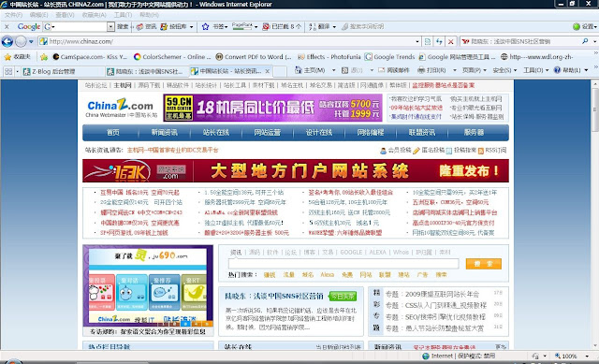The image size is (599, 364).
Task: Open the Google Trends favorite
Action: click(x=389, y=56)
